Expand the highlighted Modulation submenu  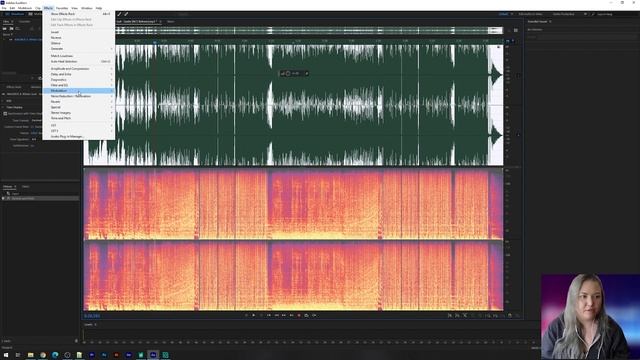(78, 91)
